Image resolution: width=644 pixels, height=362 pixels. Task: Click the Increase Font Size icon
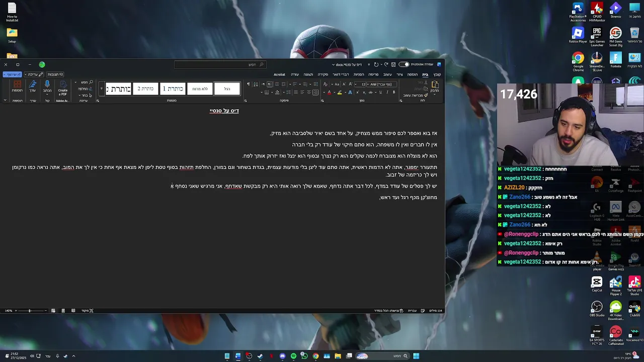[x=350, y=84]
